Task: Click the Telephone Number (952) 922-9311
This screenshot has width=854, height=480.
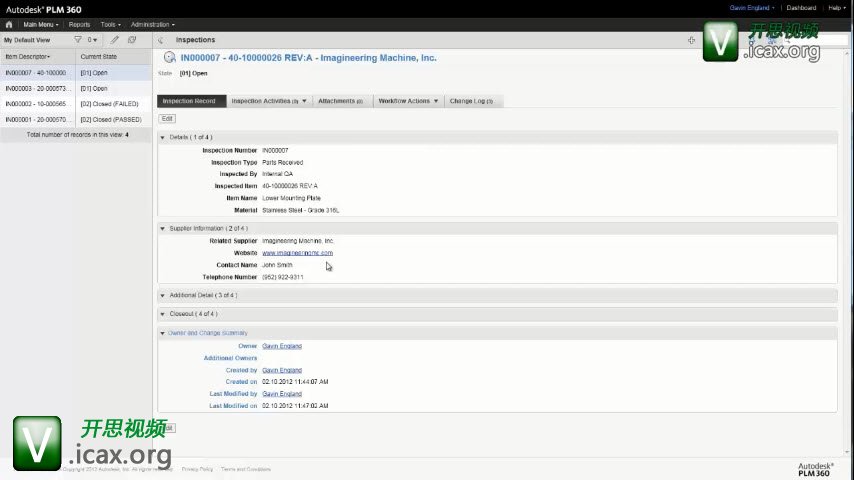Action: point(283,277)
